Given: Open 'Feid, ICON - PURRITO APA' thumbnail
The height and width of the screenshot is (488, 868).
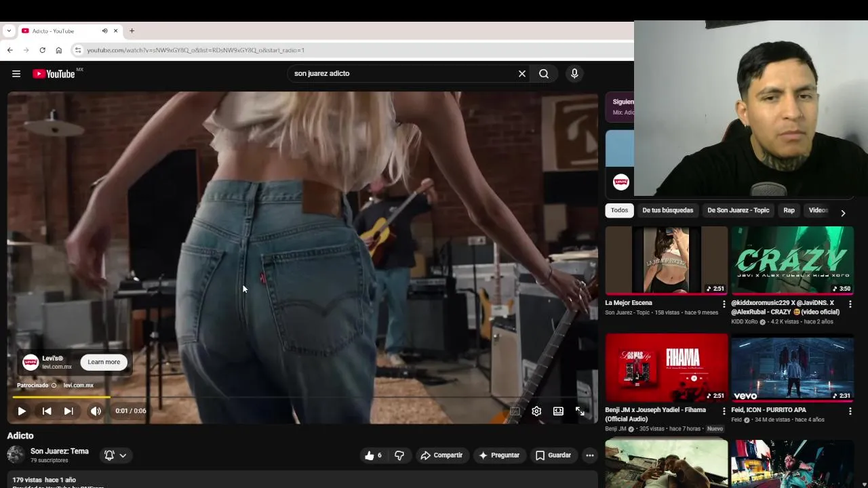Looking at the screenshot, I should tap(793, 367).
